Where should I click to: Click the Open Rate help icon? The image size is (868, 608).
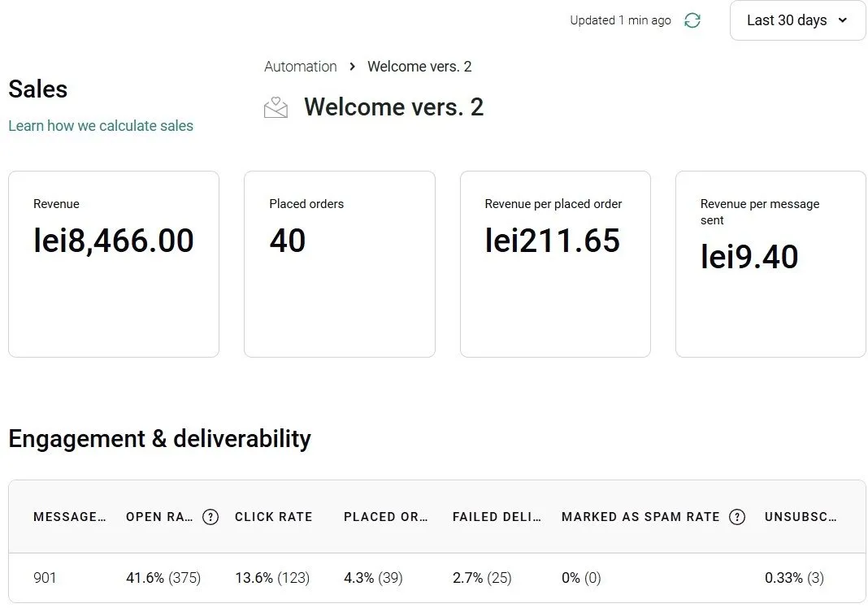coord(210,517)
